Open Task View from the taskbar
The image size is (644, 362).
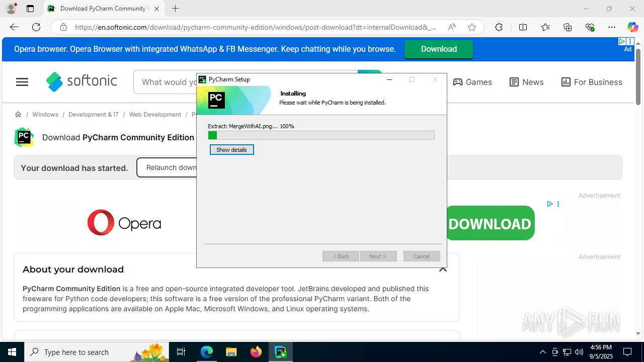pos(182,352)
